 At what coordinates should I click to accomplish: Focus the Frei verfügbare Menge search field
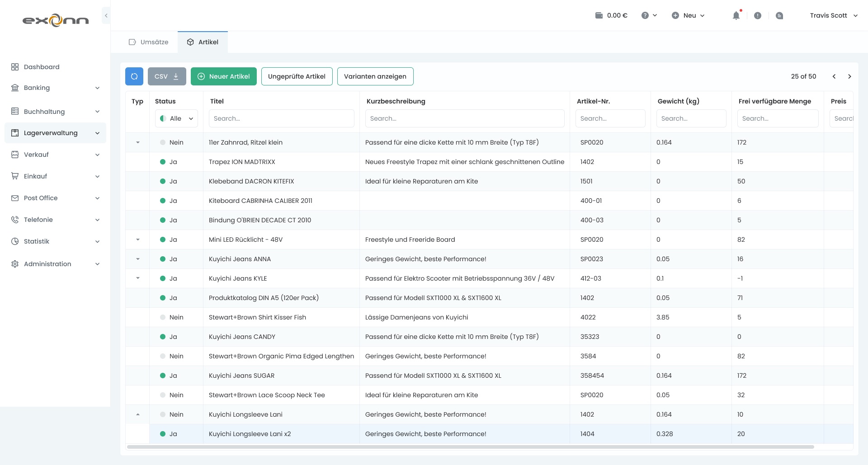778,118
